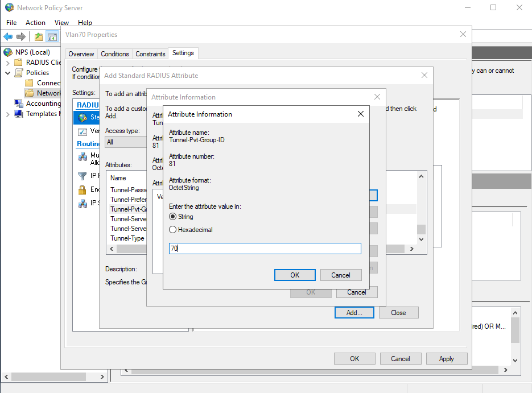Select the String radio button
The height and width of the screenshot is (393, 532).
(173, 217)
